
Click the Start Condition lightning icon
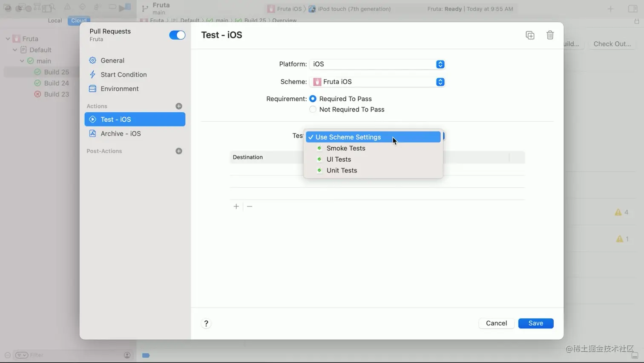pyautogui.click(x=92, y=74)
